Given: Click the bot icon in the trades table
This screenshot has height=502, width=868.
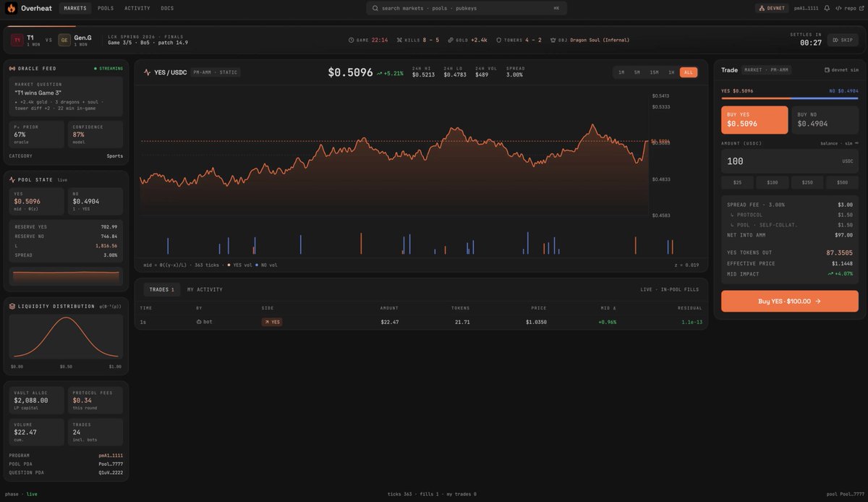Looking at the screenshot, I should pos(199,322).
